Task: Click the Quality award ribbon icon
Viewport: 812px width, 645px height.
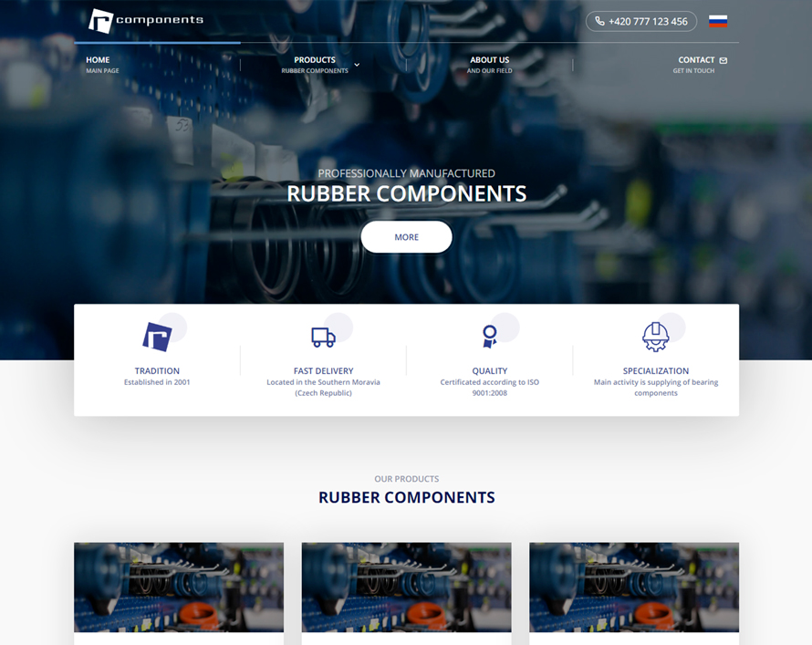Action: 489,337
